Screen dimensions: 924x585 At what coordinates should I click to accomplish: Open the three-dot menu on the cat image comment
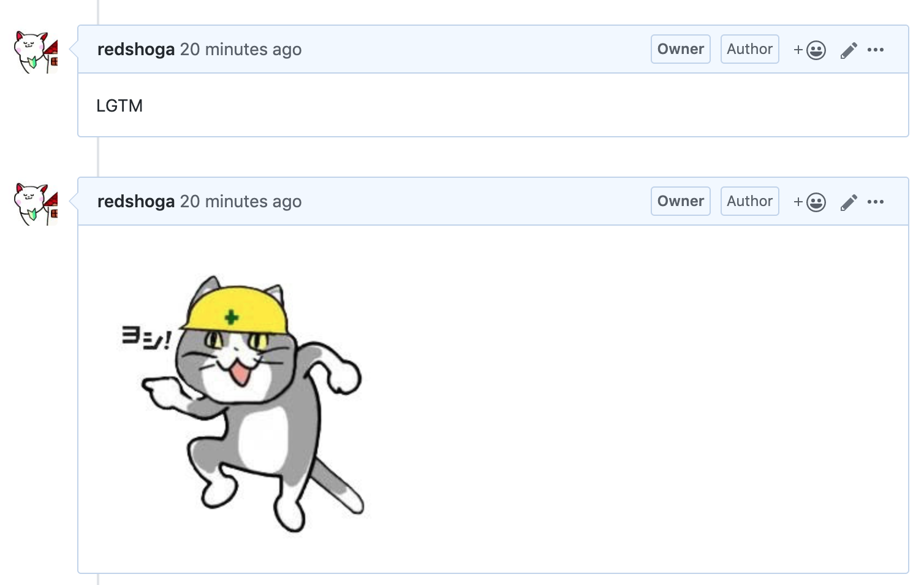(876, 202)
